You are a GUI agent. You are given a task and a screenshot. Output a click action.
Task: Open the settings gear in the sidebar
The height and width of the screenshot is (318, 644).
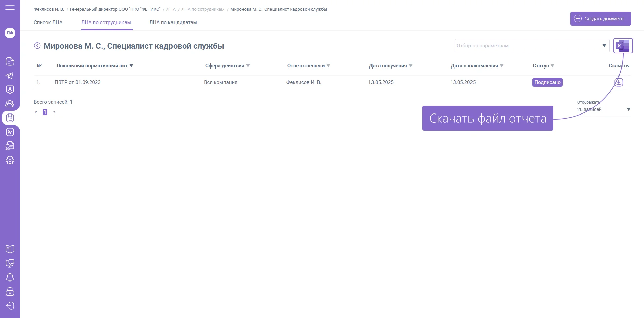point(10,160)
